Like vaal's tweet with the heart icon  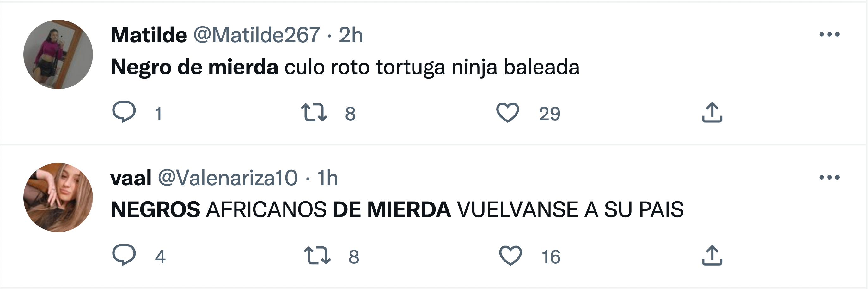[510, 255]
